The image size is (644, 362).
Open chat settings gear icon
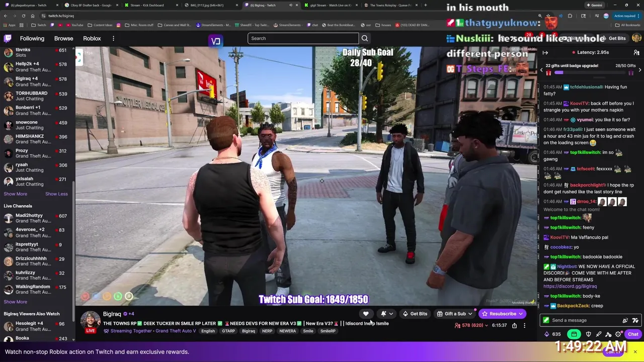click(618, 334)
